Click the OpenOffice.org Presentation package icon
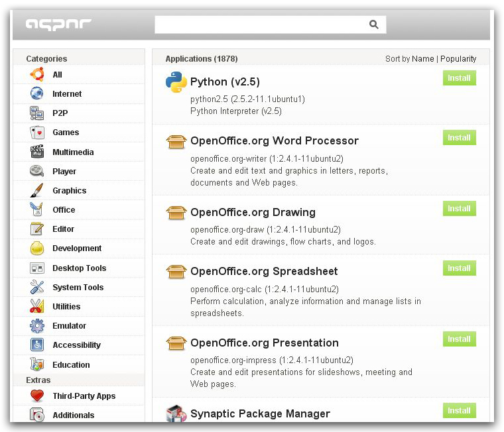The height and width of the screenshot is (432, 504). [x=176, y=343]
